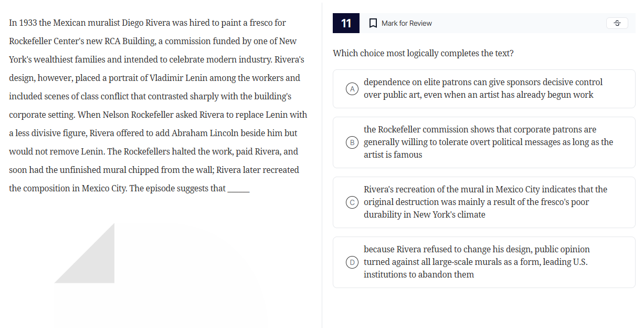Click the question prompt "Which choice most logically completes"

[x=423, y=54]
